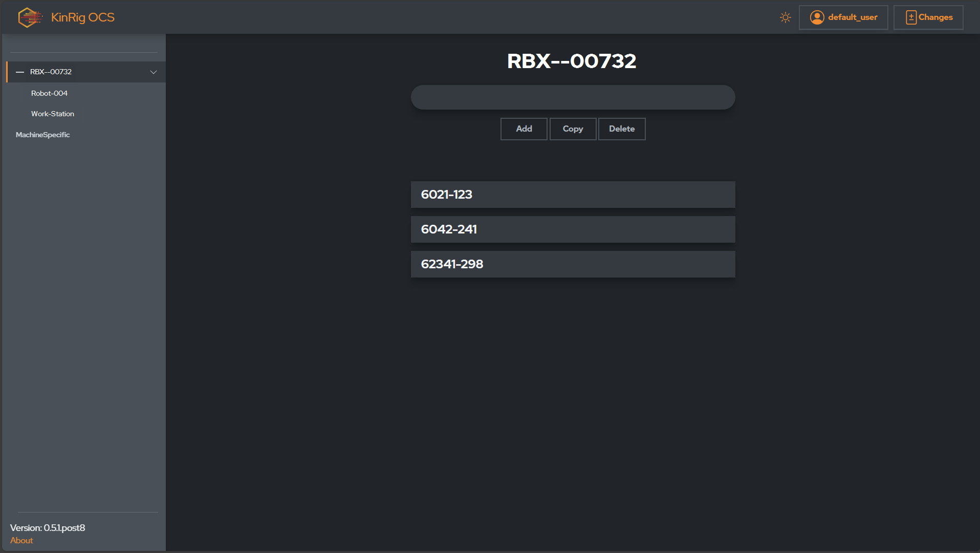
Task: Open the chevron next to RBX--00732
Action: (x=153, y=72)
